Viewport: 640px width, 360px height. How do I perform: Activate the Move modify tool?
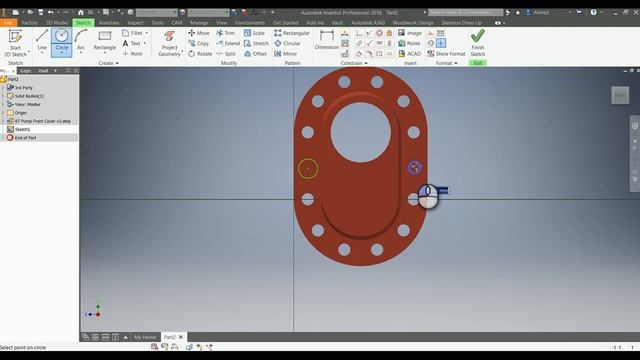click(x=199, y=33)
